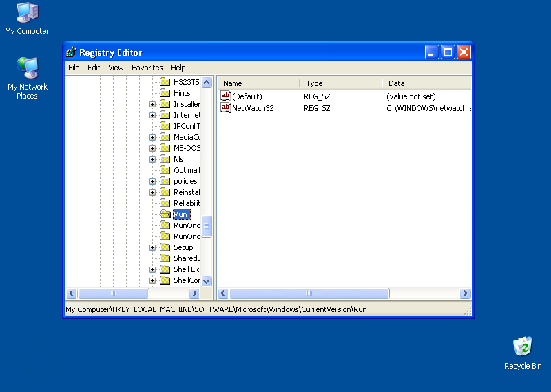551x392 pixels.
Task: Click the Hints folder icon
Action: [x=165, y=93]
